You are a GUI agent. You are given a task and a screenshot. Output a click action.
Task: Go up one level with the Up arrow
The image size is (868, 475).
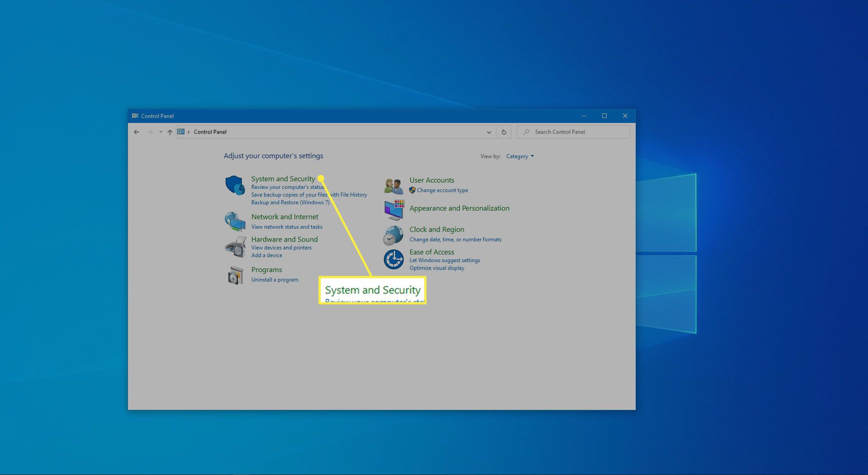pos(170,132)
